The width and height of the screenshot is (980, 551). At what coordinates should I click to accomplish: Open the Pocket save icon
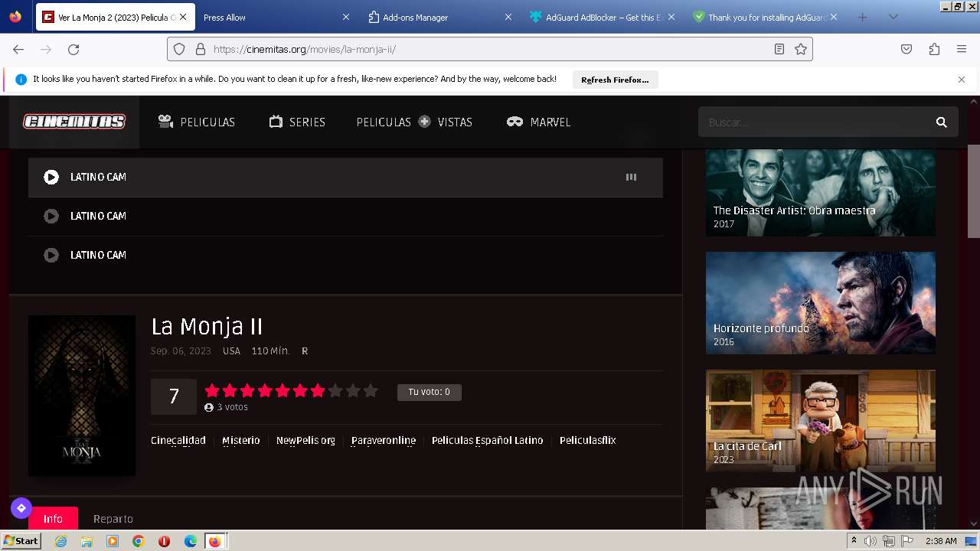[x=906, y=49]
